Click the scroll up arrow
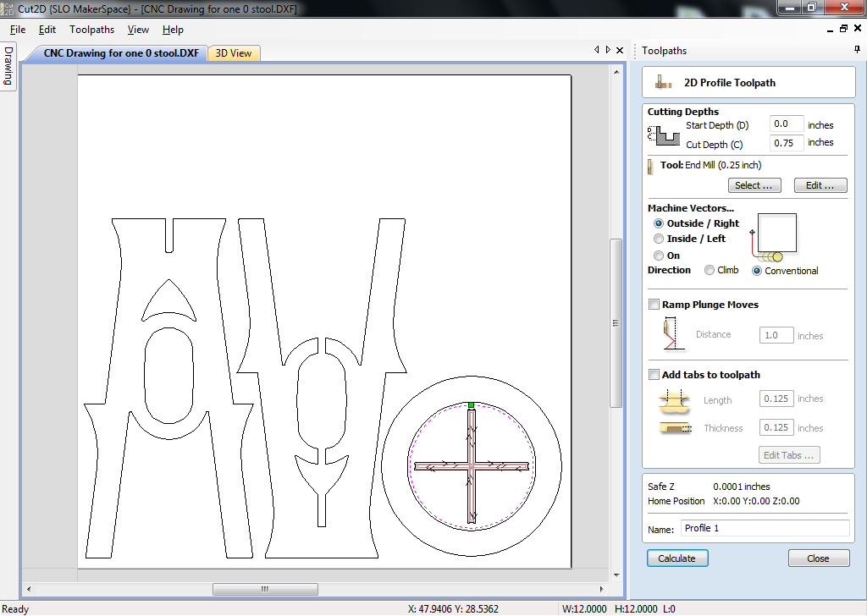867x616 pixels. pyautogui.click(x=616, y=72)
